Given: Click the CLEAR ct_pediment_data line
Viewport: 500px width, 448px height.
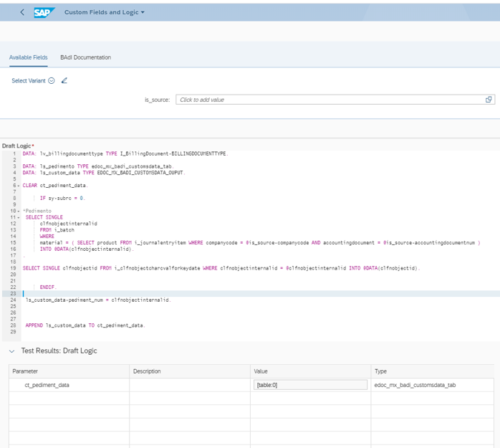Looking at the screenshot, I should pyautogui.click(x=55, y=186).
